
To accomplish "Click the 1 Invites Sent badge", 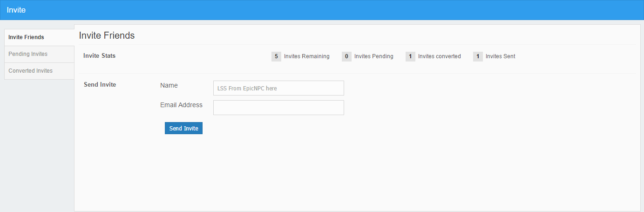I will coord(478,56).
